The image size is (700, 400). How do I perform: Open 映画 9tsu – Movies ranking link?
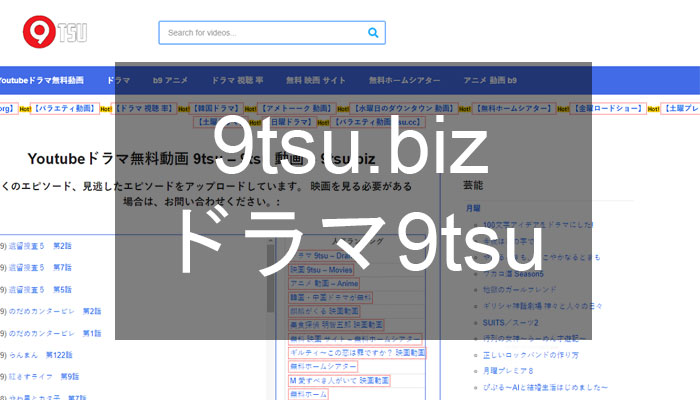click(321, 270)
